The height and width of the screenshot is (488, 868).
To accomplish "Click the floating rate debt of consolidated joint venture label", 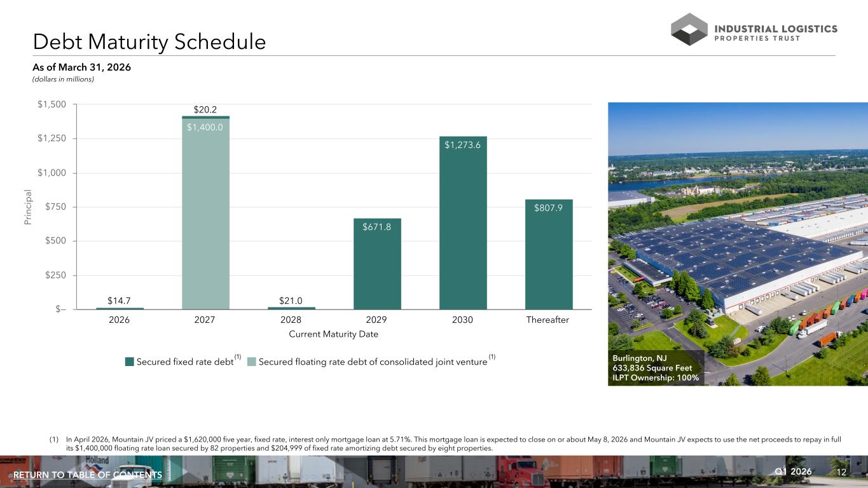I will click(x=373, y=362).
